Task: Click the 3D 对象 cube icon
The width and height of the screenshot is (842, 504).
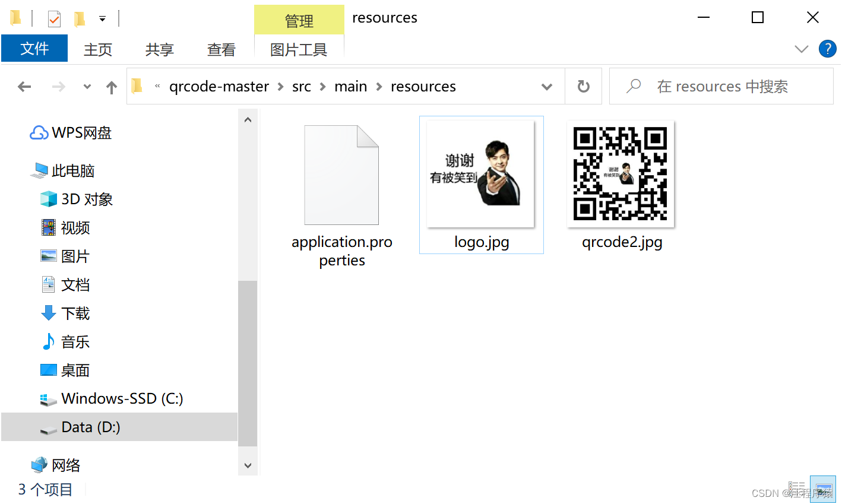Action: pyautogui.click(x=49, y=199)
